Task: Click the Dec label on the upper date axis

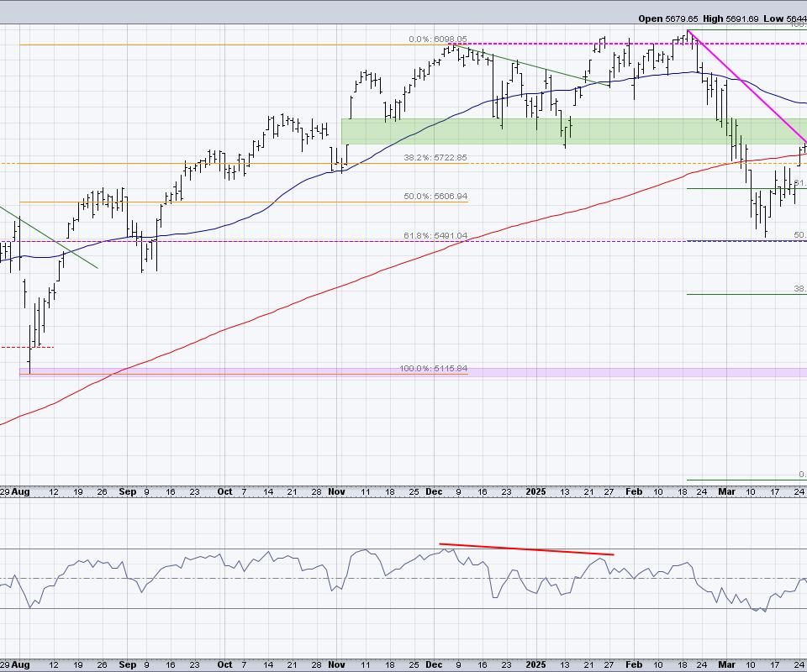Action: pos(434,491)
